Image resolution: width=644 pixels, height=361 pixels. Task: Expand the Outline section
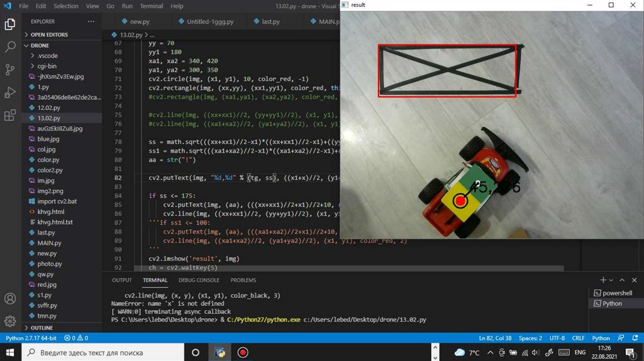tap(42, 328)
